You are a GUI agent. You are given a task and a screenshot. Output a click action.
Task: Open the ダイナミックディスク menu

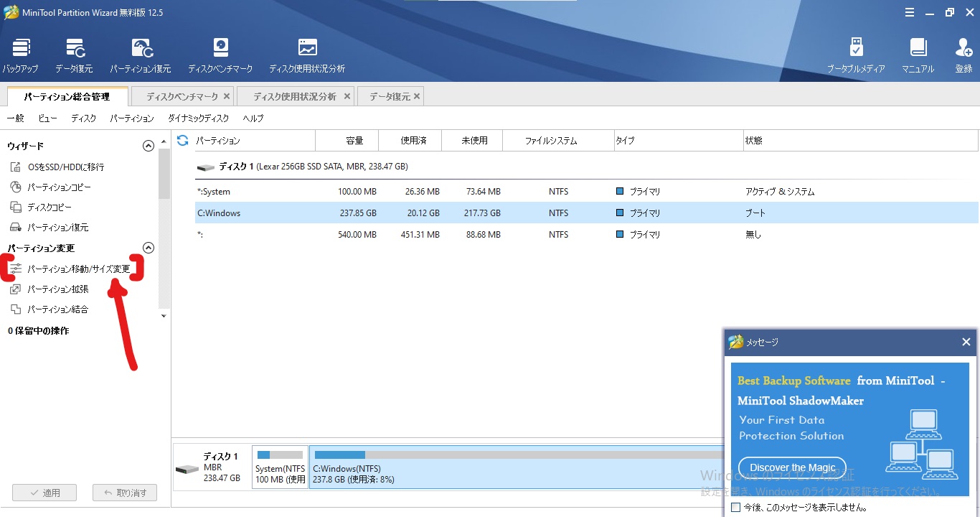[199, 118]
